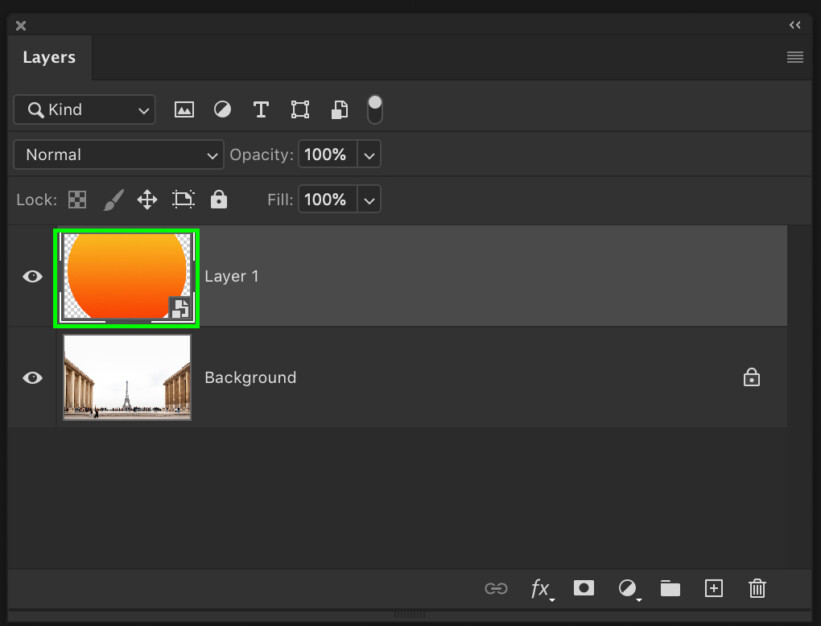The image size is (821, 626).
Task: Create a new group from the folder icon
Action: coord(670,589)
